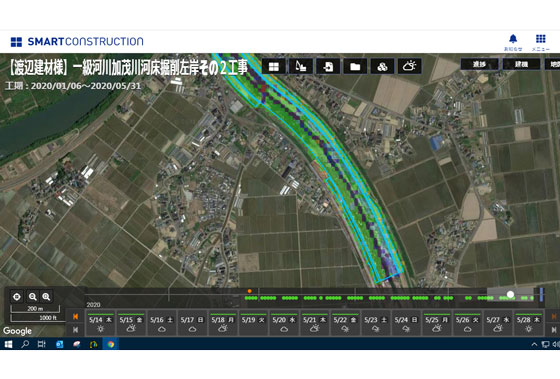Select the excavator machine icon
This screenshot has height=379, width=560.
click(x=301, y=66)
